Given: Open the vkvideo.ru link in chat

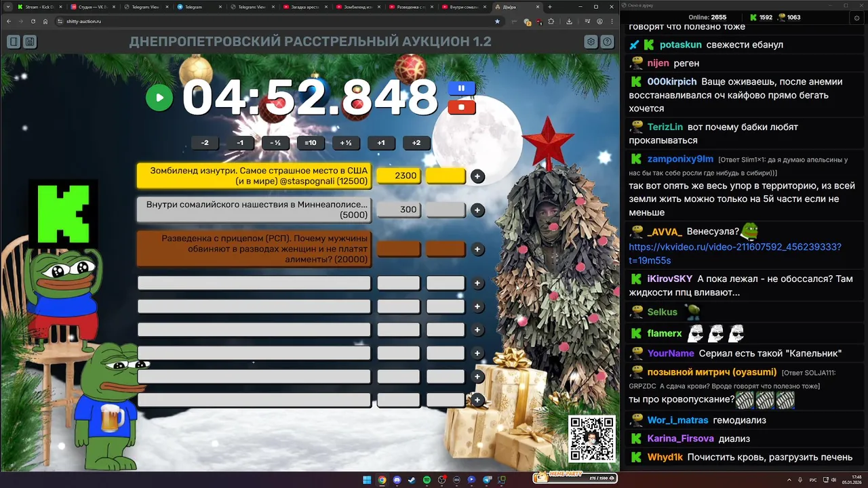Looking at the screenshot, I should (735, 253).
